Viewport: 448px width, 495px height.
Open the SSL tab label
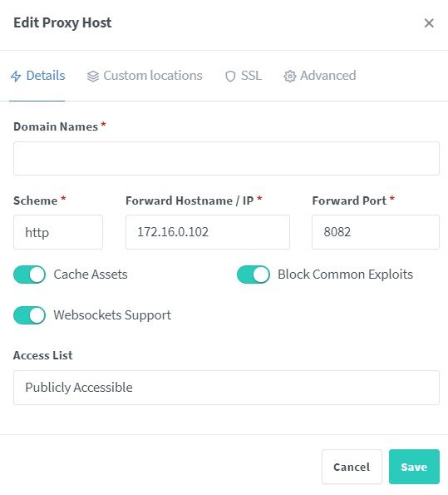pyautogui.click(x=251, y=76)
